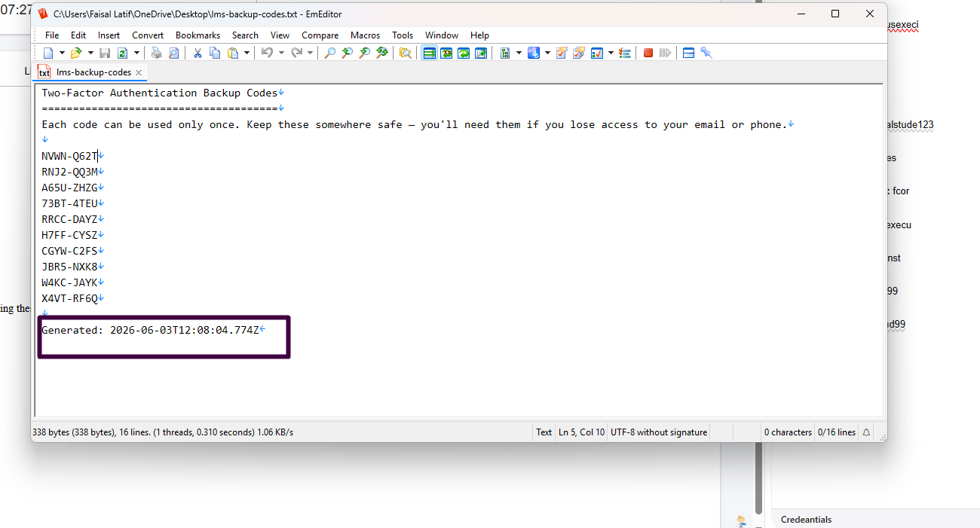Image resolution: width=980 pixels, height=528 pixels.
Task: Click the 0 characters status bar entry
Action: pyautogui.click(x=788, y=432)
